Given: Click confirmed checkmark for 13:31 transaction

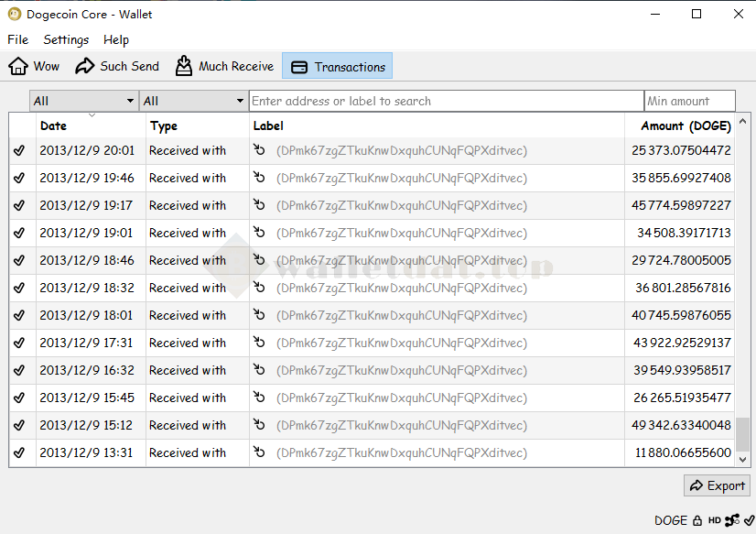Looking at the screenshot, I should coord(19,452).
